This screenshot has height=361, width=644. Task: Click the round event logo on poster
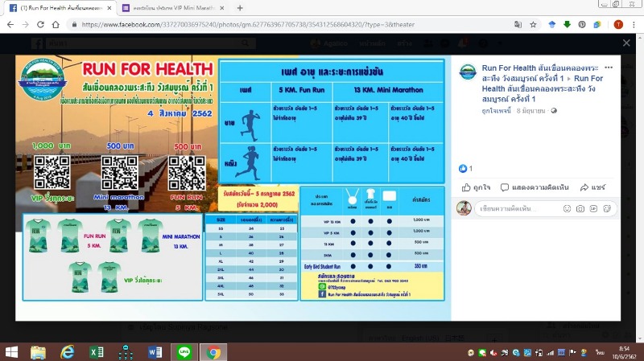tap(42, 79)
